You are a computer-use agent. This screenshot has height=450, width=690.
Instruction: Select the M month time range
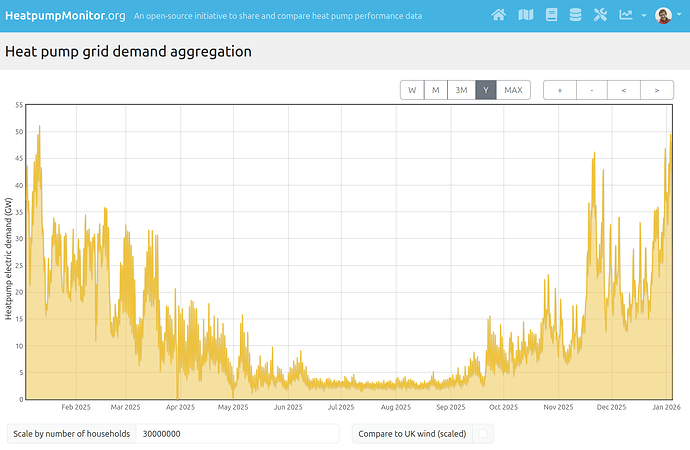[435, 90]
